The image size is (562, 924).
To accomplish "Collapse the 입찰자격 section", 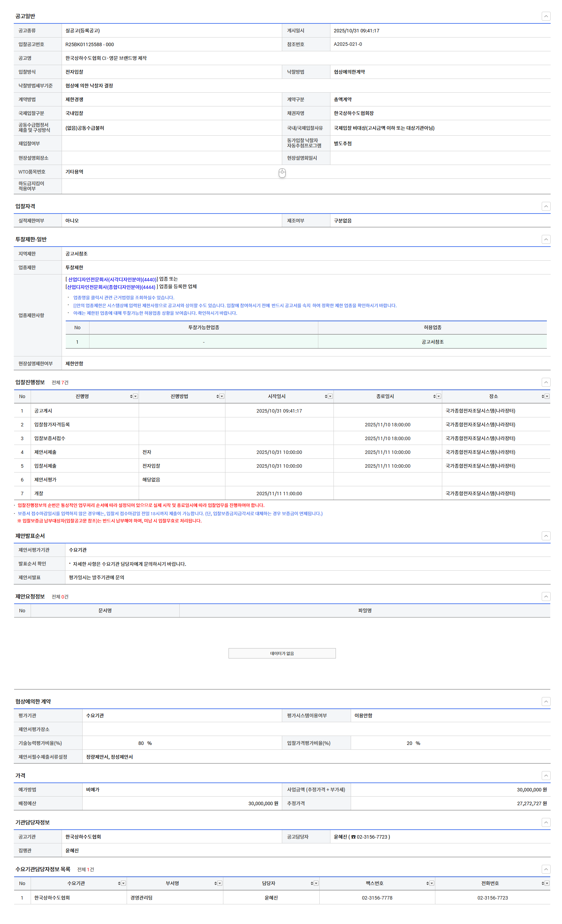I will 545,206.
